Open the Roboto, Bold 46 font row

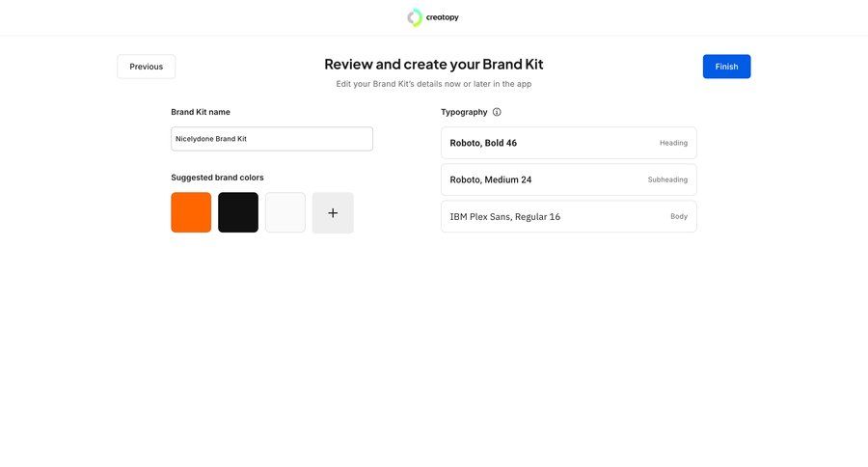click(x=540, y=143)
